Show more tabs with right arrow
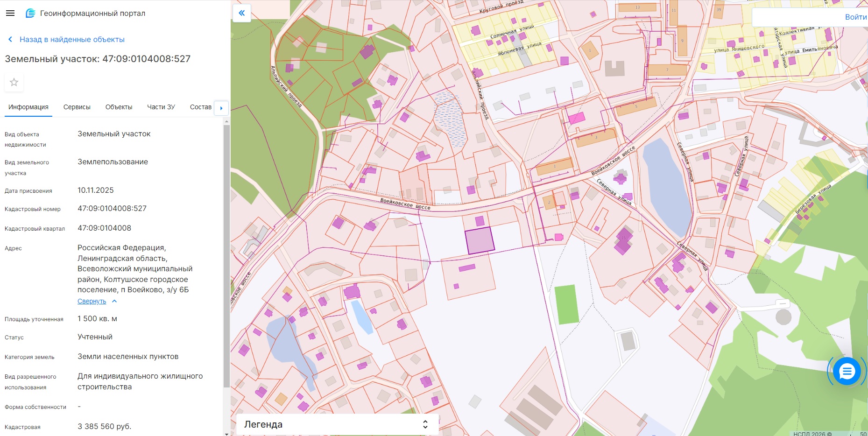Image resolution: width=868 pixels, height=436 pixels. click(x=221, y=108)
